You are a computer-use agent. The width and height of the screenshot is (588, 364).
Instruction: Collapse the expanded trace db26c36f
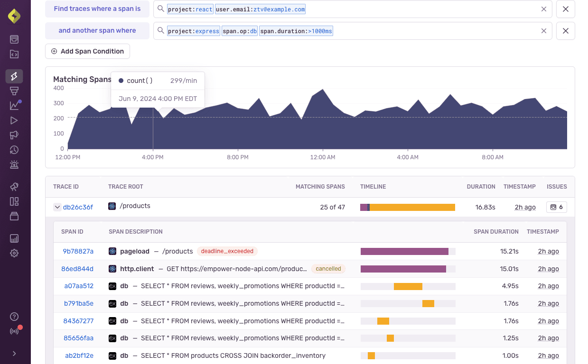click(x=57, y=207)
